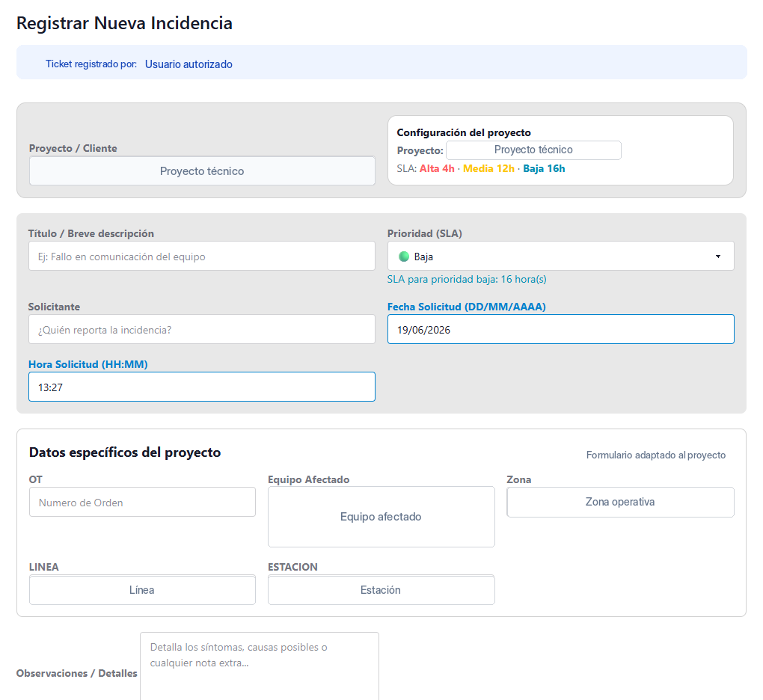The width and height of the screenshot is (763, 700).
Task: Click the 'Formulario adaptado al proyecto' note
Action: click(x=655, y=455)
